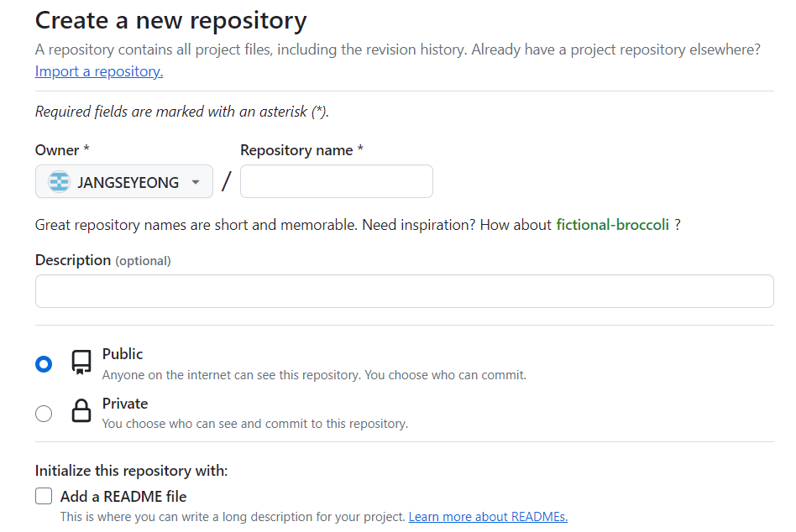The image size is (796, 532).
Task: Click the private repository lock icon
Action: click(81, 412)
